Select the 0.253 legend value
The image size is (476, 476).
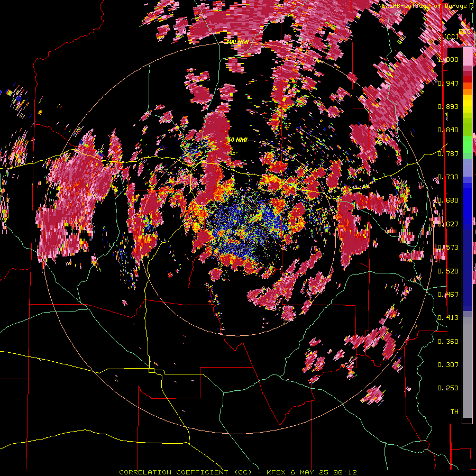(448, 388)
